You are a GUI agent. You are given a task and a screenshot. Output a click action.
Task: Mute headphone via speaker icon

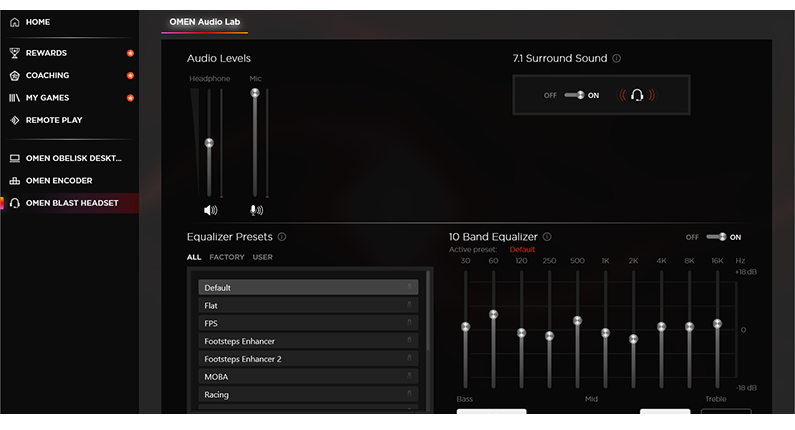210,210
